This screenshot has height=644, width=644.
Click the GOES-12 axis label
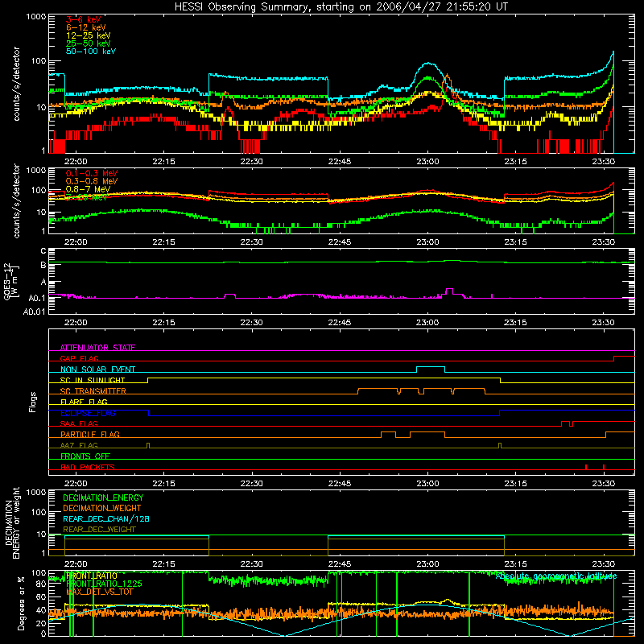tap(11, 281)
